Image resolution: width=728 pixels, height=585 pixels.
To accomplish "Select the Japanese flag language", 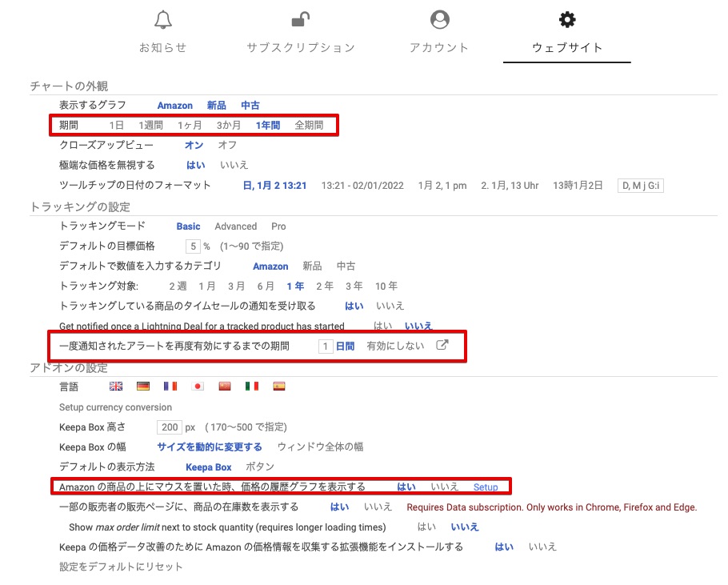I will click(x=198, y=387).
